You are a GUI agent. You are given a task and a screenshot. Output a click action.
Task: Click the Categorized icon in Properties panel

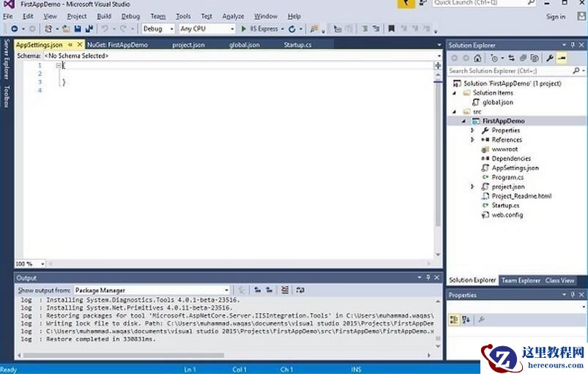454,320
